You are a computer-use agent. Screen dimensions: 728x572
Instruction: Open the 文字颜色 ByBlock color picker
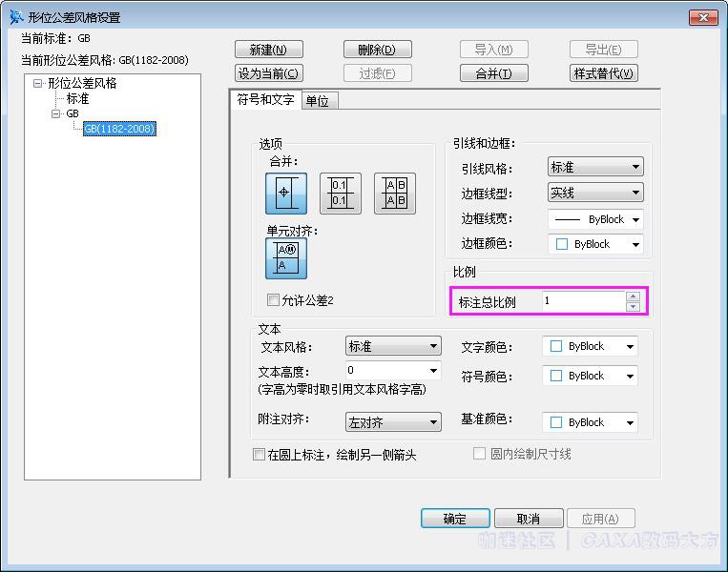point(590,347)
